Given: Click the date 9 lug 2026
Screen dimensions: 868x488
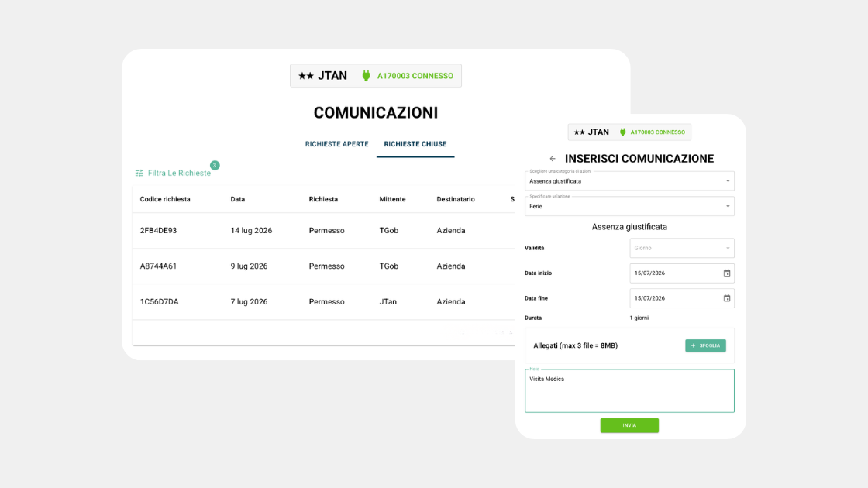Looking at the screenshot, I should (x=249, y=266).
